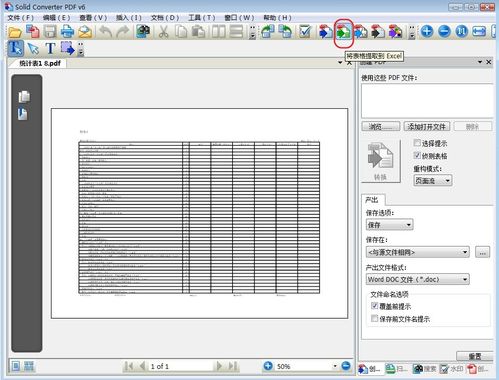Click the dark-arrow conversion icon in the toolbar
This screenshot has height=380, width=499.
378,32
